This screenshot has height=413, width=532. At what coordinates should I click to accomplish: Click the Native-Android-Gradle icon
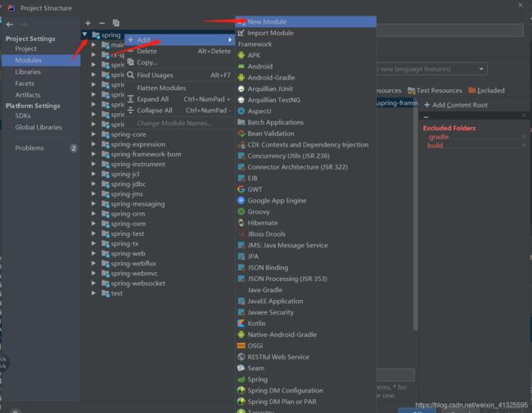(x=241, y=334)
